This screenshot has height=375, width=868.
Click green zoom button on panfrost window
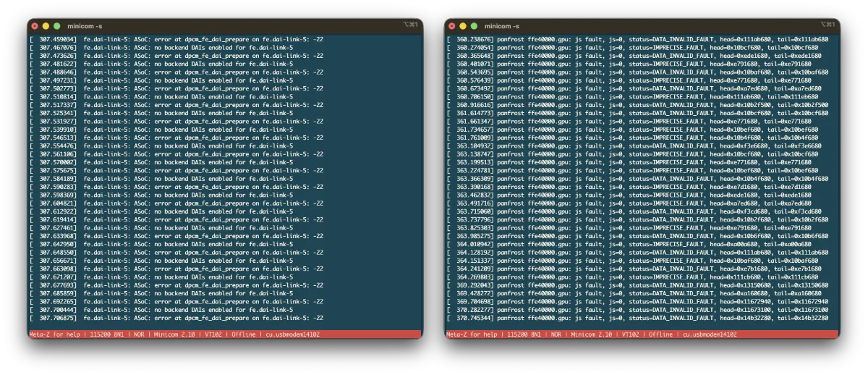click(473, 25)
